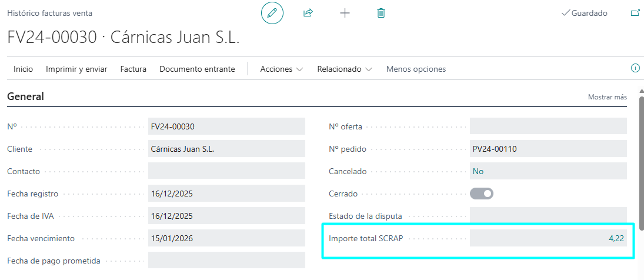Open the Factura menu
Image resolution: width=644 pixels, height=280 pixels.
point(133,69)
